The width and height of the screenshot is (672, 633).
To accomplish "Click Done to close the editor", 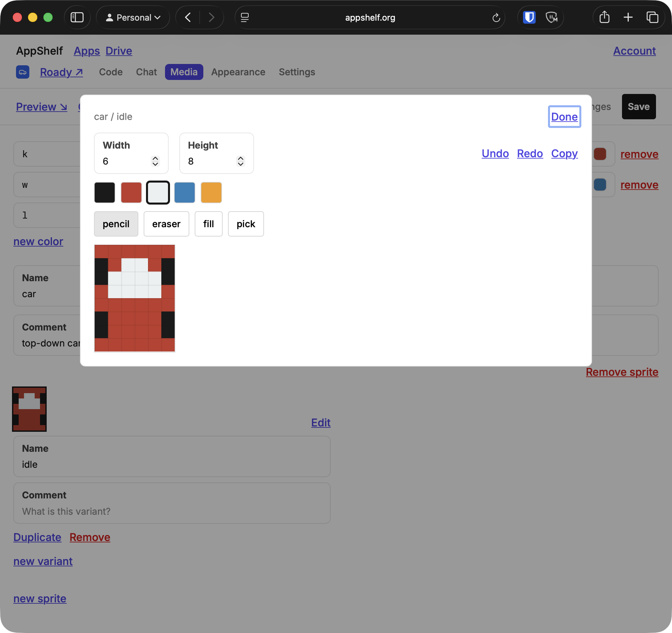I will point(564,117).
